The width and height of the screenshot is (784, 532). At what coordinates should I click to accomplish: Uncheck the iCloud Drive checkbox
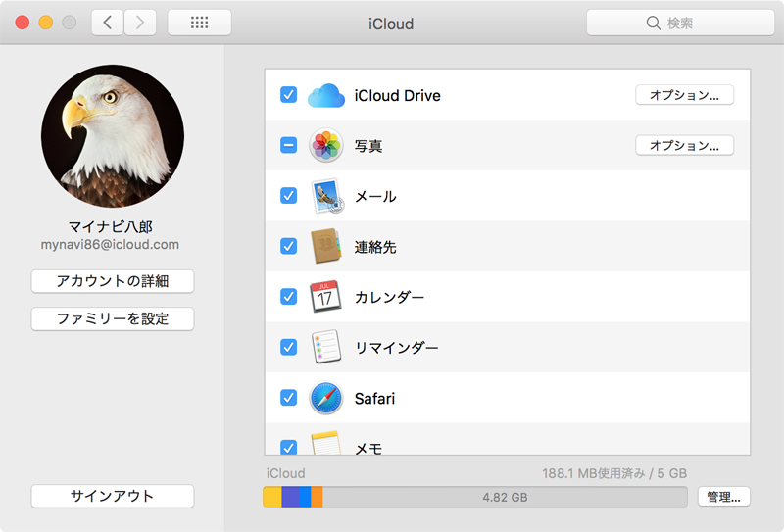(288, 94)
